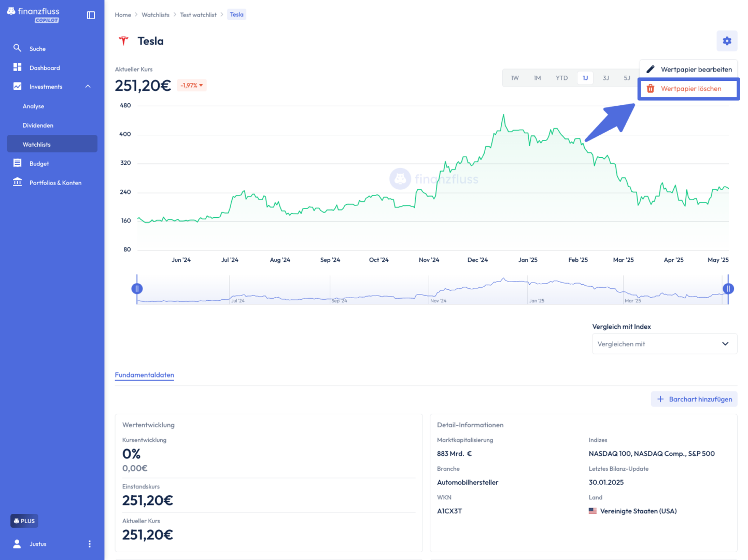Click the right range slider handle

click(x=728, y=288)
